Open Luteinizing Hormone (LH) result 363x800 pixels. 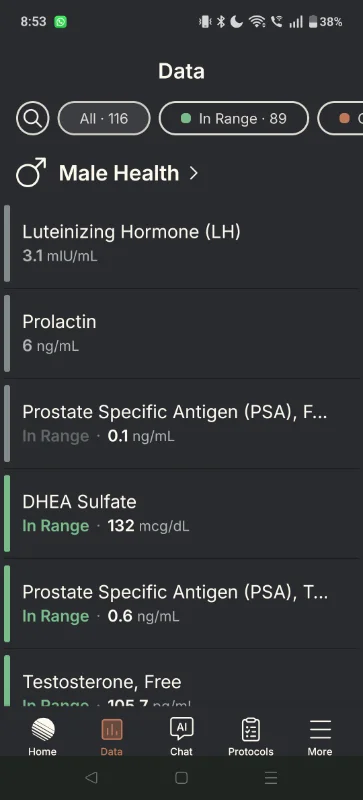tap(181, 243)
